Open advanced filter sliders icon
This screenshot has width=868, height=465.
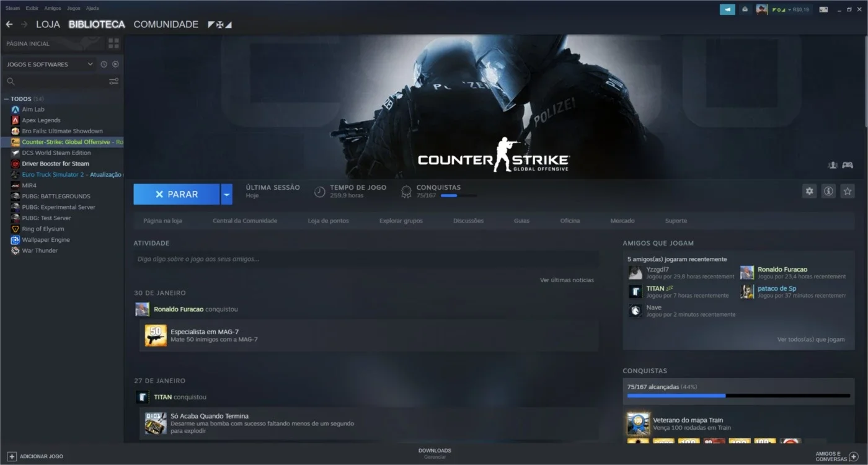pos(113,81)
